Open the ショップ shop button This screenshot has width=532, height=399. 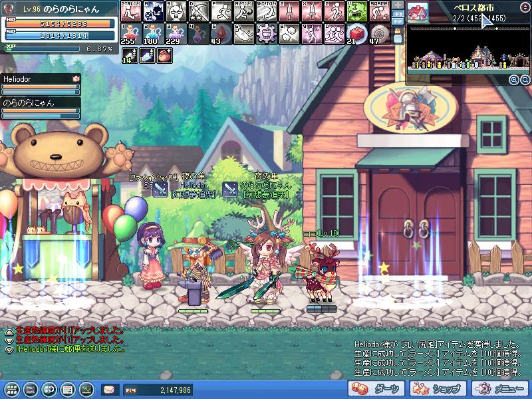[x=438, y=389]
